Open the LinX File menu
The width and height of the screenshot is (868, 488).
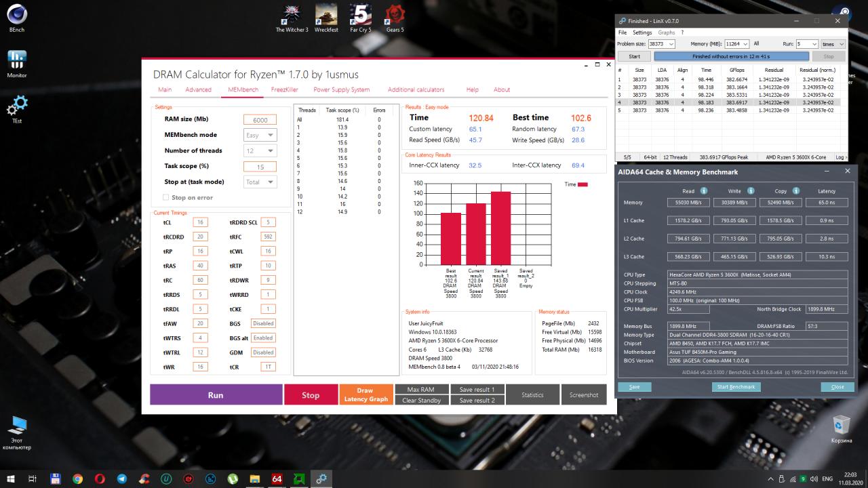pos(623,33)
